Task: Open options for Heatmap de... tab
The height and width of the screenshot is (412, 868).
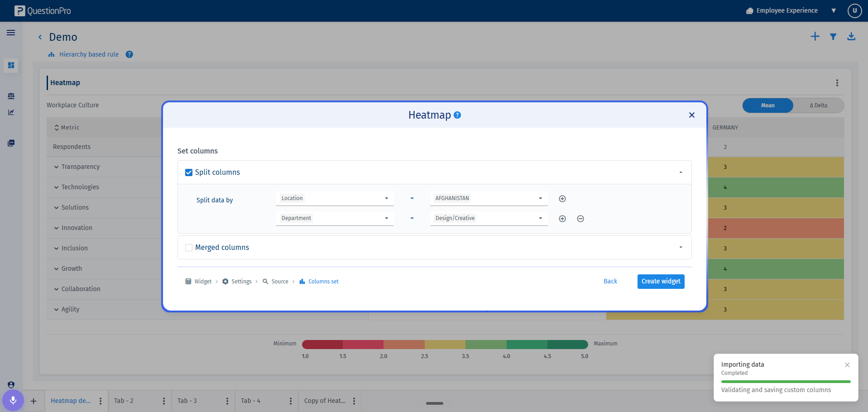Action: [101, 401]
